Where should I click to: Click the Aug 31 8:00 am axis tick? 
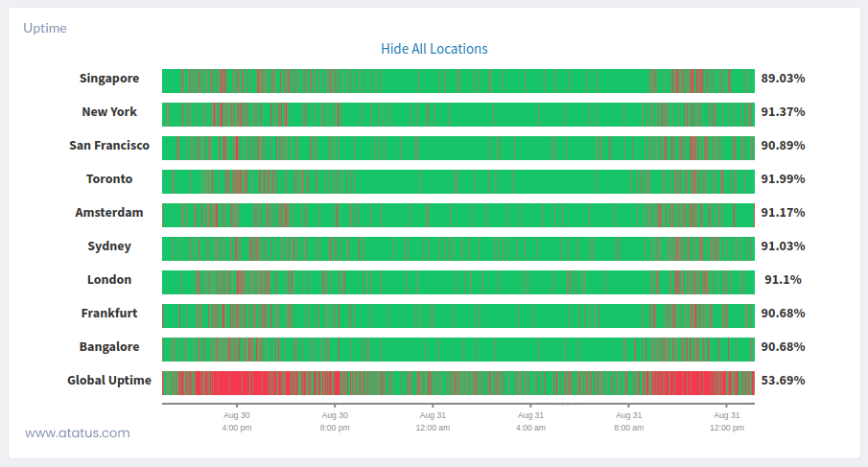(x=629, y=421)
